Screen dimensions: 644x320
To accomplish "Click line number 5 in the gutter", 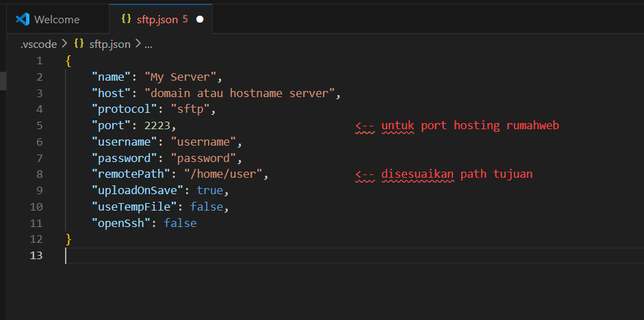I will click(39, 126).
